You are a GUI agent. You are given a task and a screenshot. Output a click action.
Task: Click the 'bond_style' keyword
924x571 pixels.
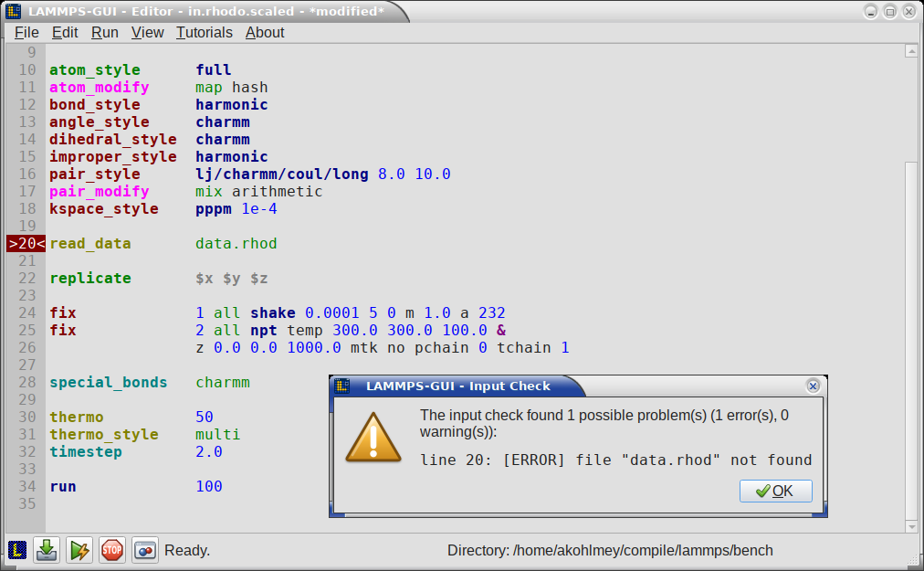coord(95,105)
